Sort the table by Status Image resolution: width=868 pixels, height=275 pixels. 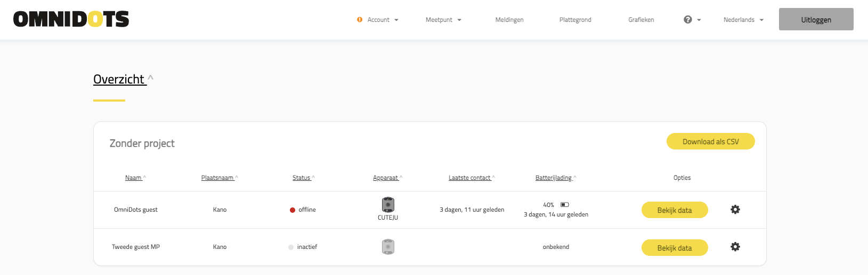pos(302,178)
